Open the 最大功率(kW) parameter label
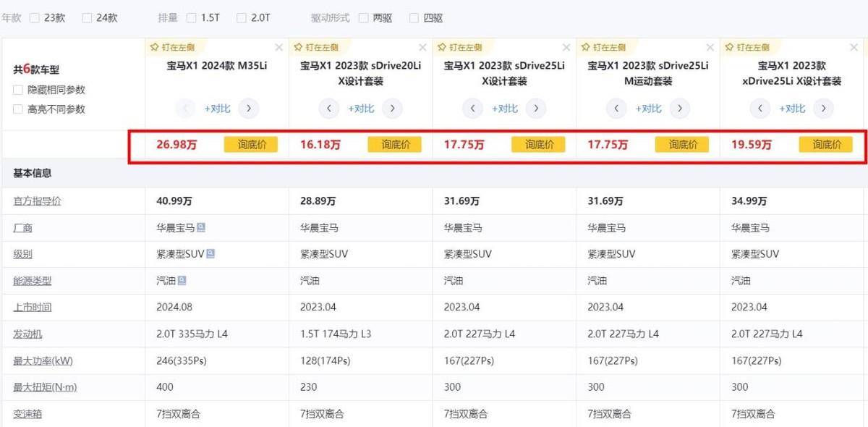 tap(42, 360)
